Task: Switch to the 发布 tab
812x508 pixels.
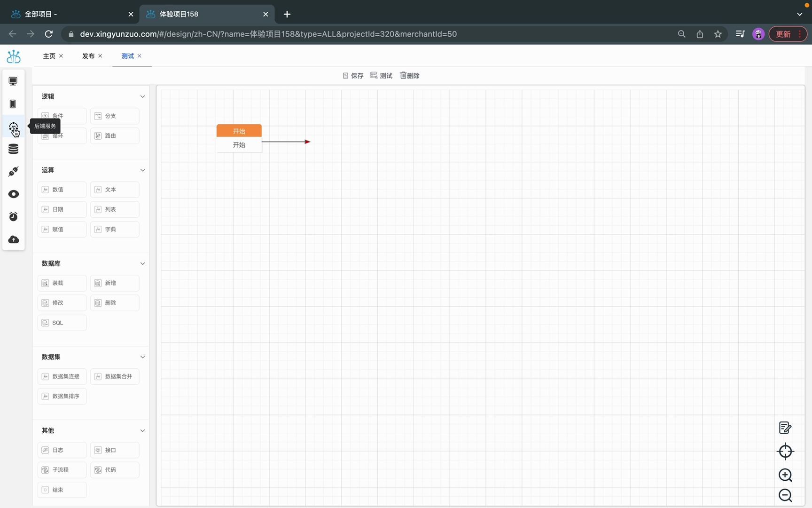Action: pyautogui.click(x=88, y=56)
